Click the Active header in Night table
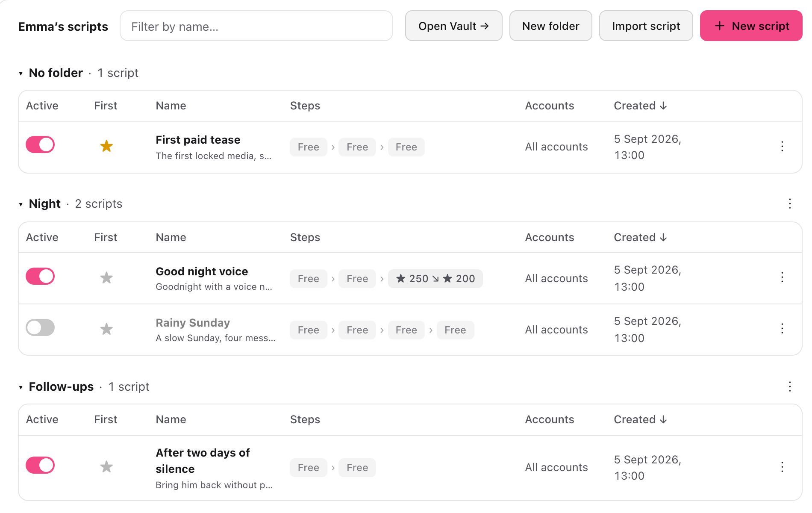 coord(42,237)
